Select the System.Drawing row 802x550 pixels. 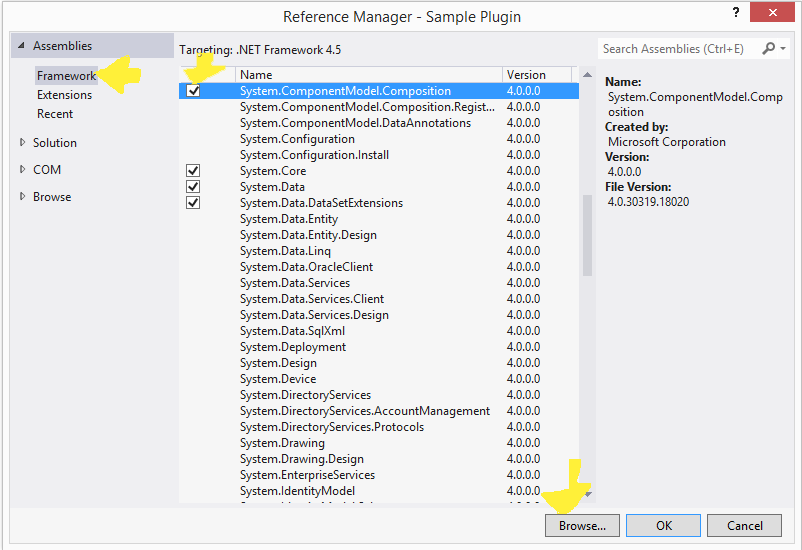(x=379, y=443)
